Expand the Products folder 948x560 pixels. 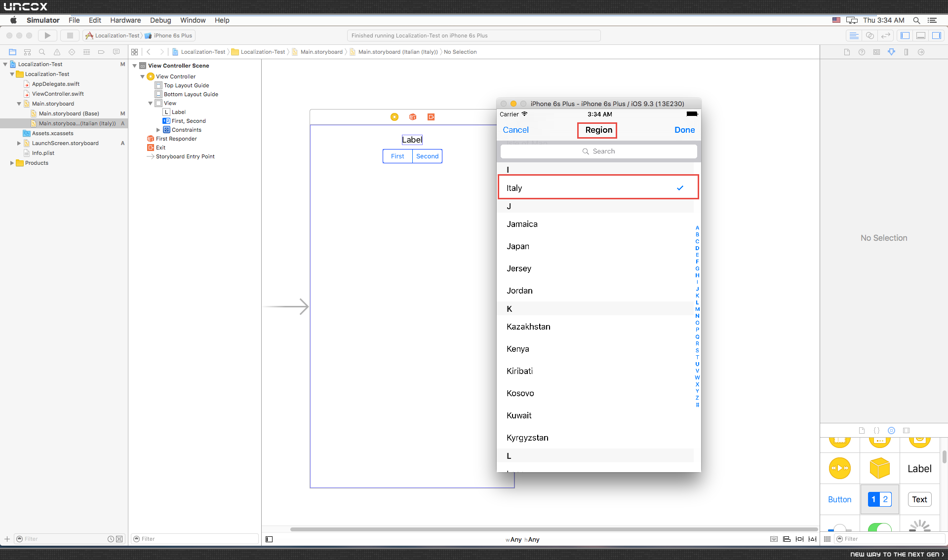pos(12,163)
